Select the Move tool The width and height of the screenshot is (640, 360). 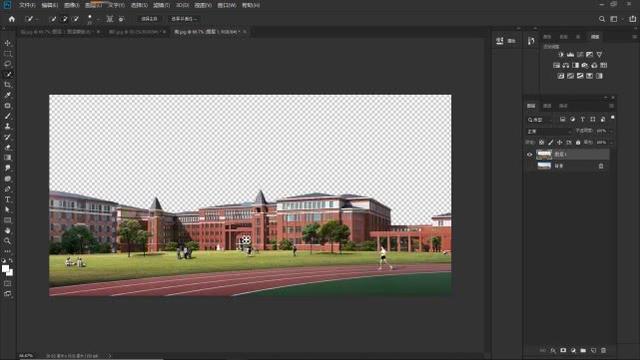(x=7, y=43)
